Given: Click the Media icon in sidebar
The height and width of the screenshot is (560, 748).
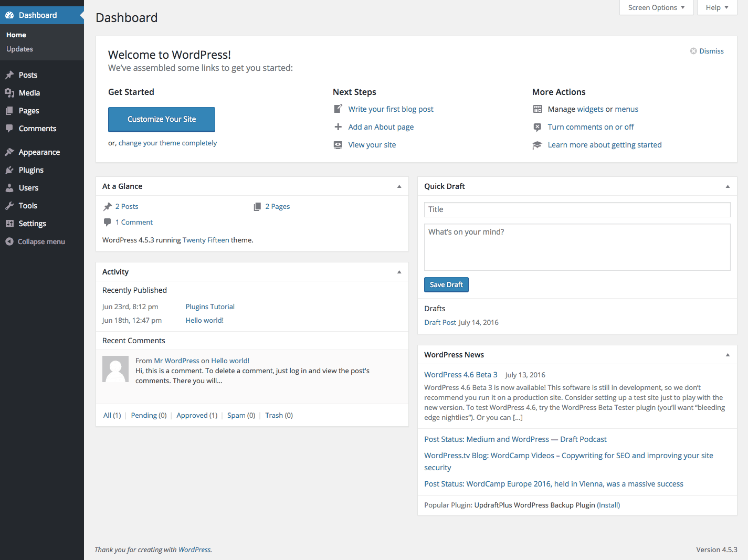Looking at the screenshot, I should 9,93.
